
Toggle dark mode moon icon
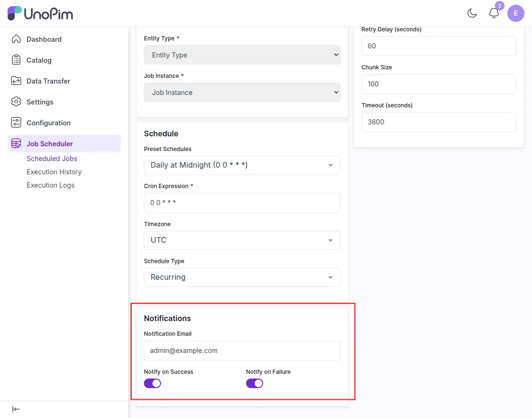(472, 13)
